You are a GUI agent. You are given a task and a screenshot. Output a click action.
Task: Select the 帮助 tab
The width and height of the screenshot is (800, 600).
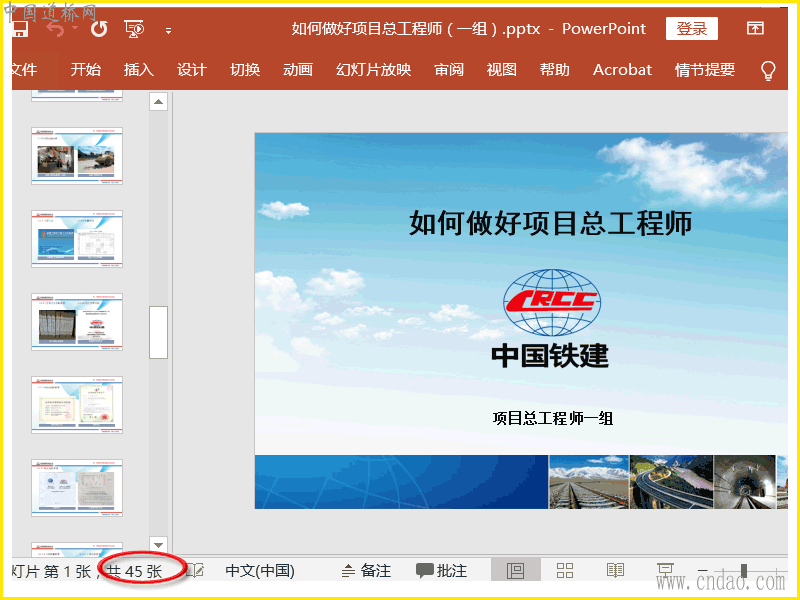click(x=555, y=69)
